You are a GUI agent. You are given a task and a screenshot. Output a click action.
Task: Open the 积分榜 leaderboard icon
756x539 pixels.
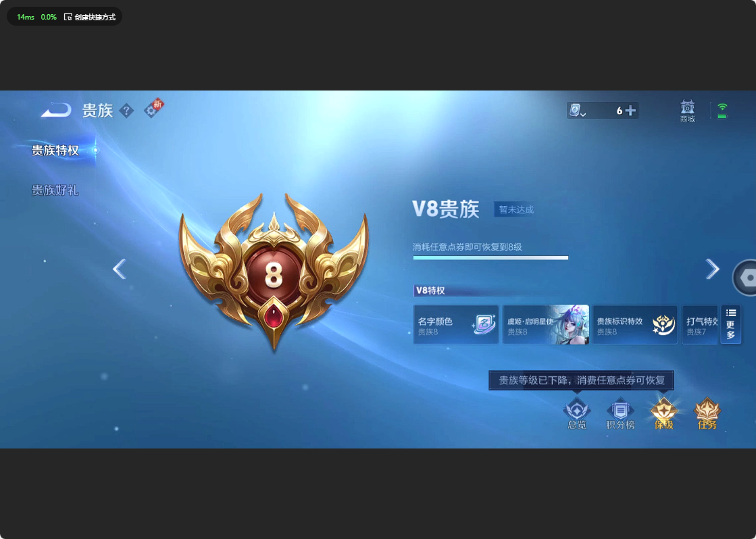tap(620, 413)
